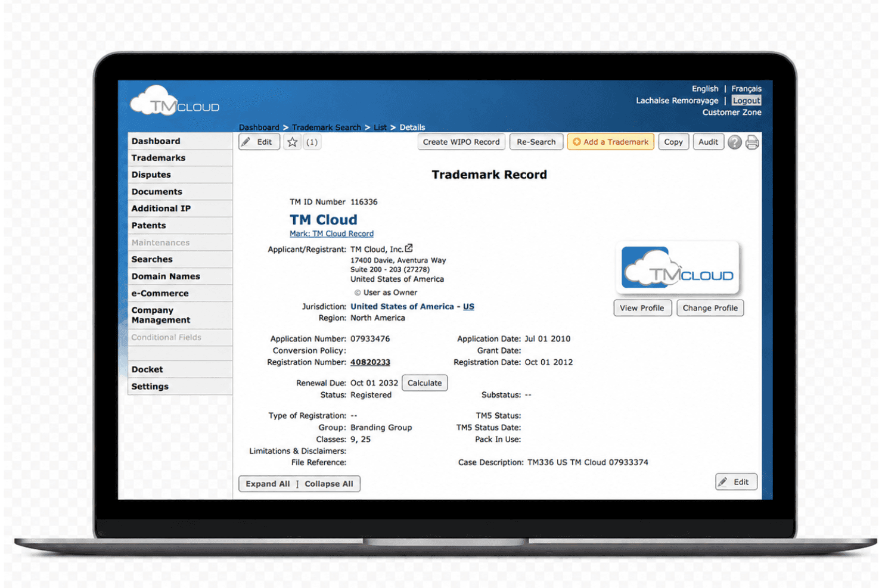
Task: Open Docket in sidebar
Action: 180,369
